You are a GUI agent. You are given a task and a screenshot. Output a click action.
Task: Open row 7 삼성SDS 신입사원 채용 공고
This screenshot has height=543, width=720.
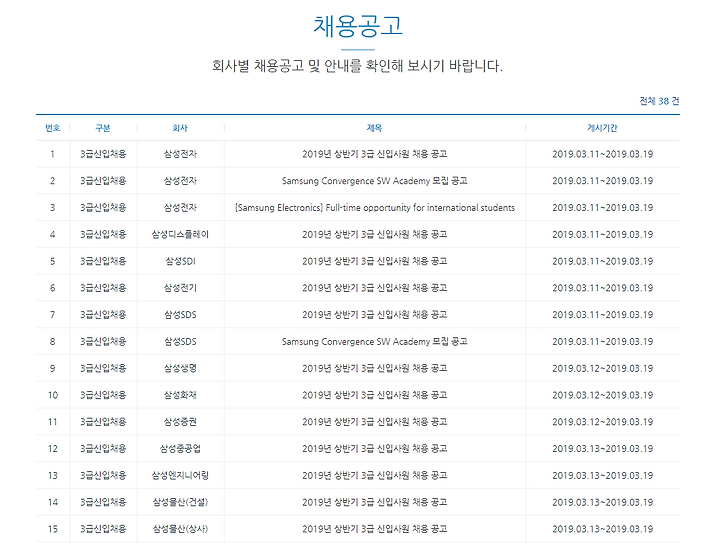[374, 315]
